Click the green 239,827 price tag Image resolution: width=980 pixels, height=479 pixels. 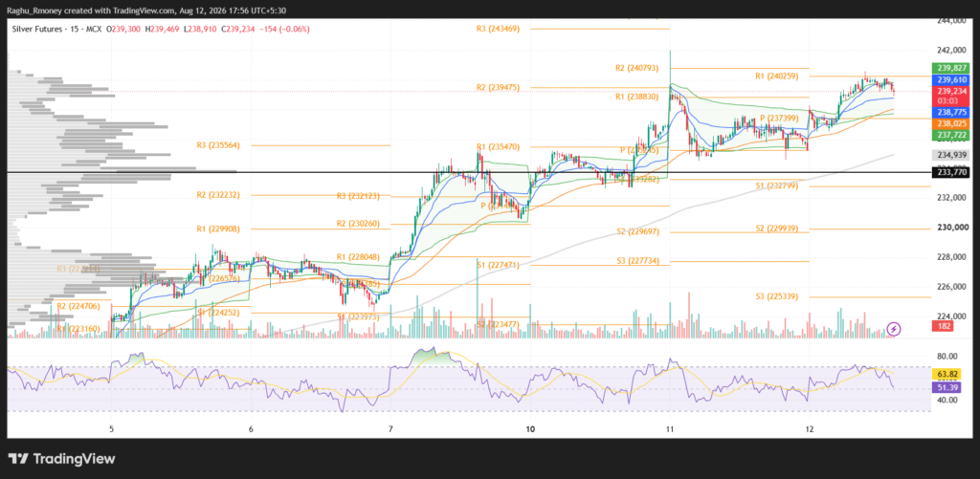[x=950, y=68]
